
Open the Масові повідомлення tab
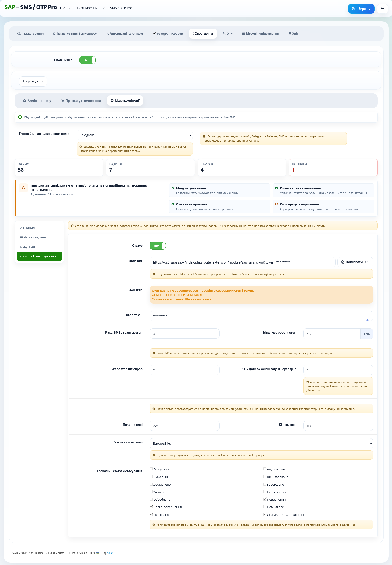261,33
